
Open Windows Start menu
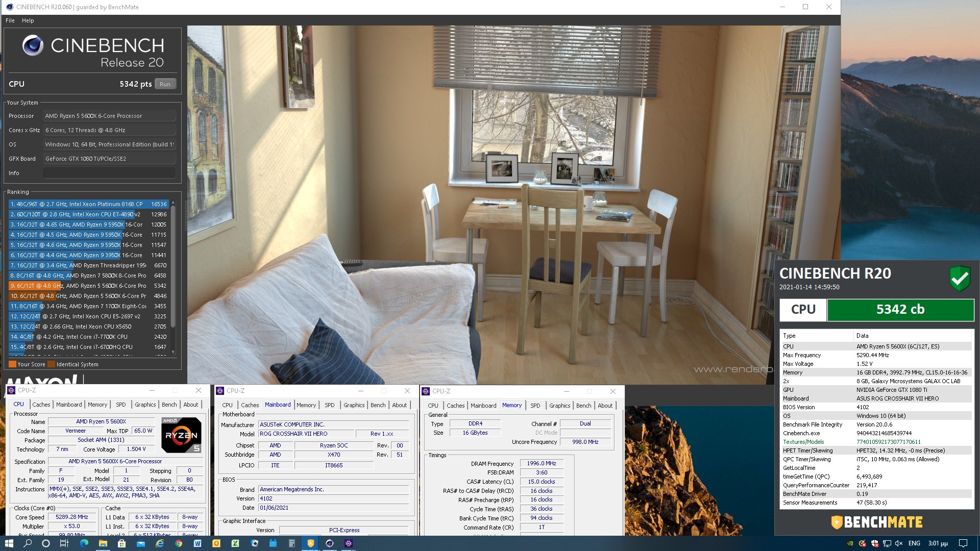click(9, 543)
